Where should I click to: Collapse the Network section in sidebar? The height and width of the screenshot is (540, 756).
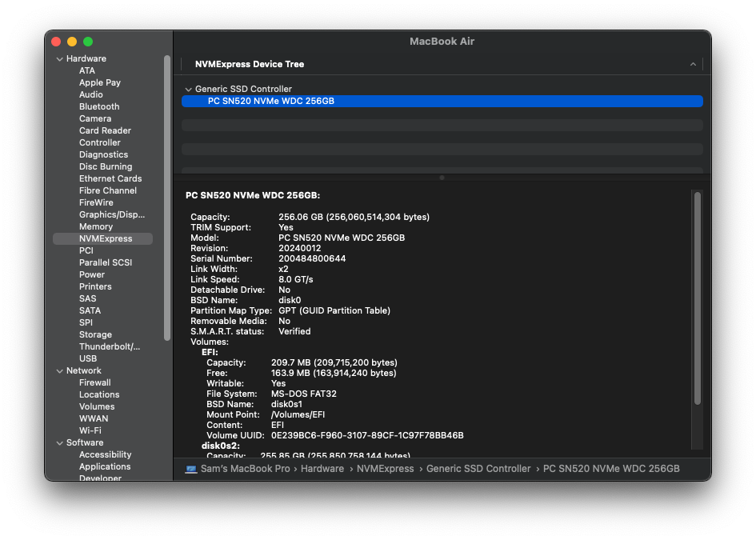point(60,370)
